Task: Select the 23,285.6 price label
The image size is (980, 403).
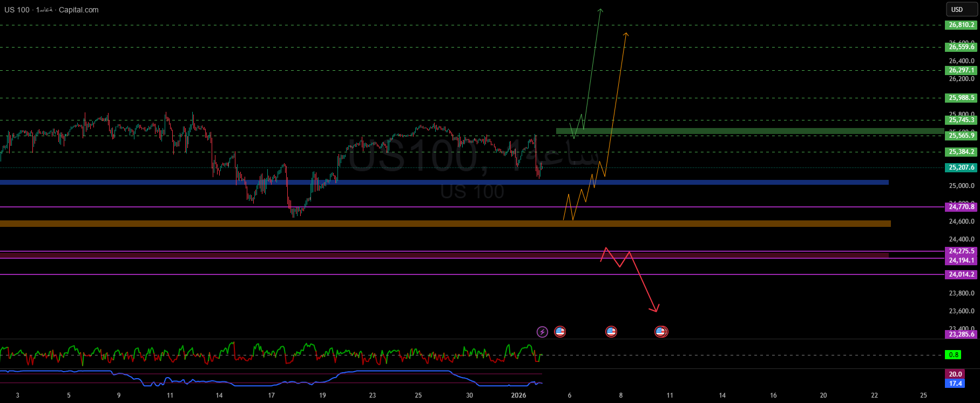Action: pyautogui.click(x=961, y=334)
